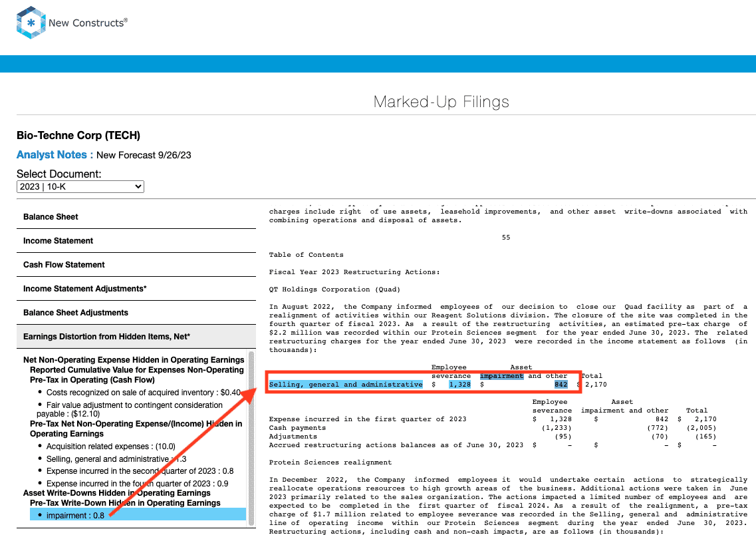
Task: Click 'Asset Write-Downs Hidden in Operating Earnings' heading
Action: [116, 493]
